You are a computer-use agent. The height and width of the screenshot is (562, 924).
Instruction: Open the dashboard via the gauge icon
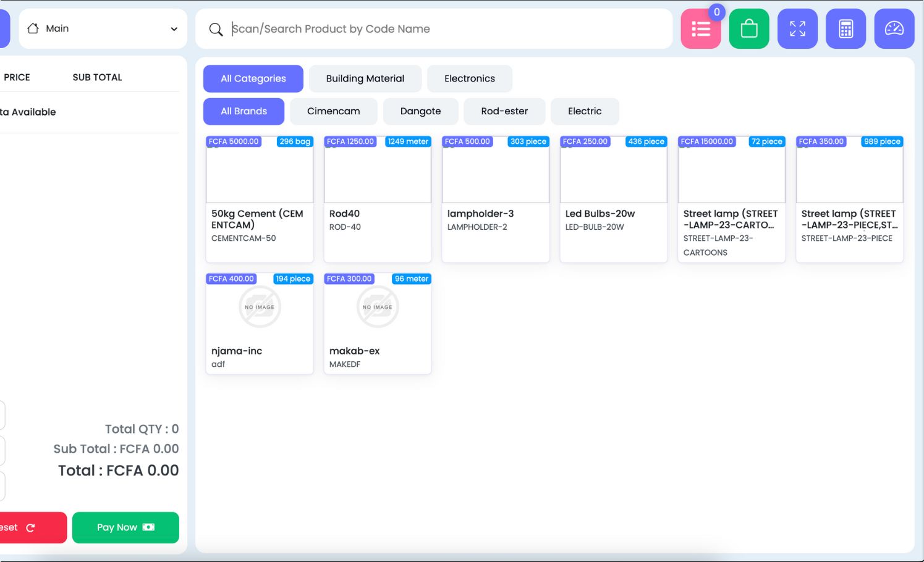(894, 28)
